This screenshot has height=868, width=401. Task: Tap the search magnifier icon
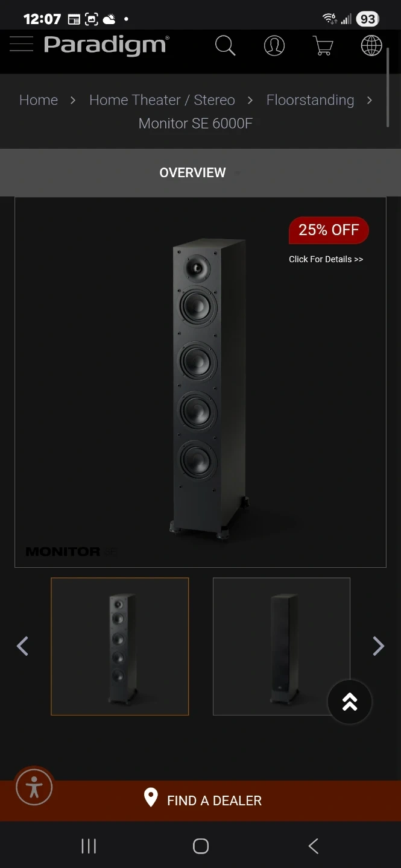(225, 45)
